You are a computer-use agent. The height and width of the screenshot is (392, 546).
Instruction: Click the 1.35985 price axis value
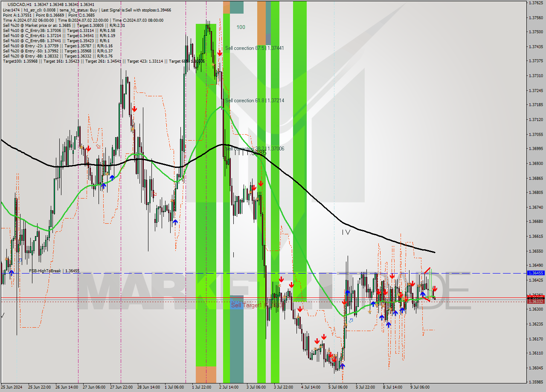coord(536,382)
